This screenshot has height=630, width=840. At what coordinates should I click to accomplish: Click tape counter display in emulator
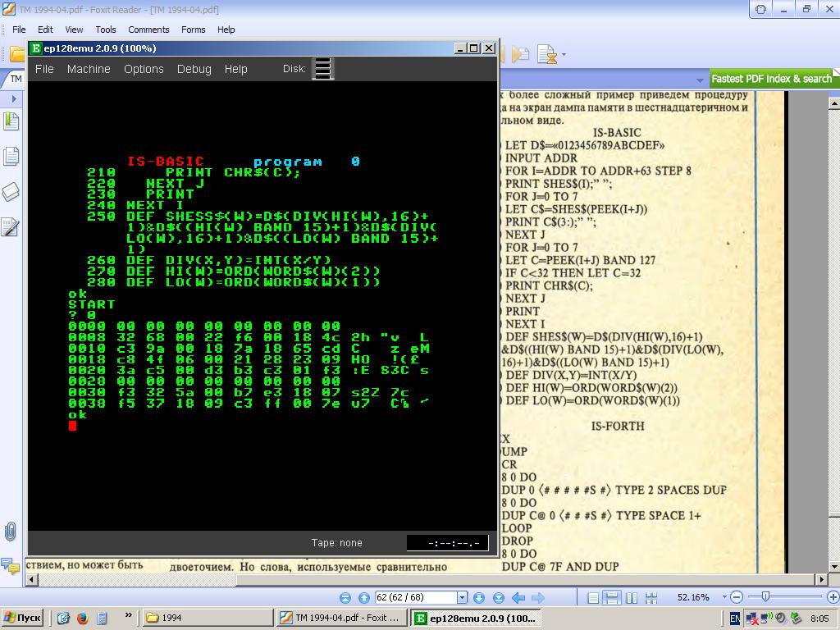[447, 543]
